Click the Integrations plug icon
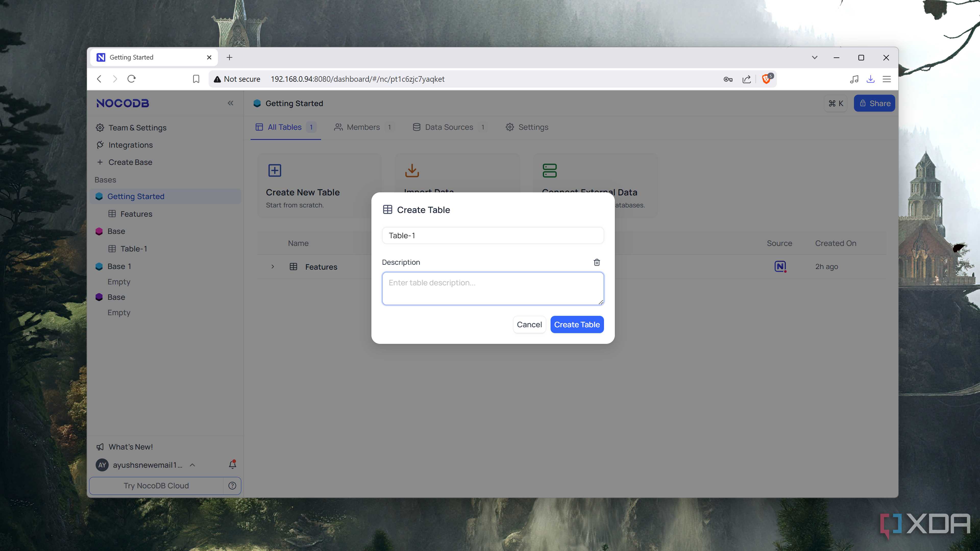 click(x=100, y=145)
